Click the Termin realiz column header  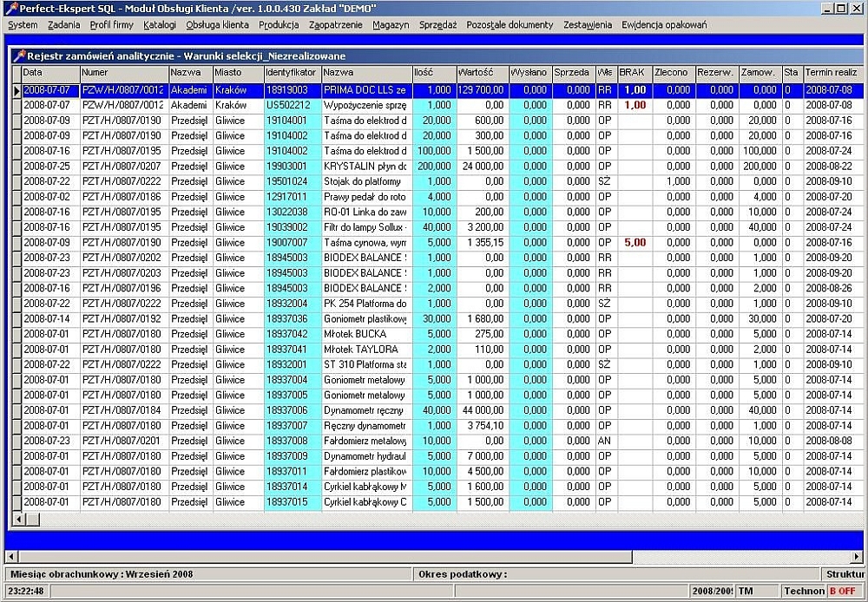832,73
